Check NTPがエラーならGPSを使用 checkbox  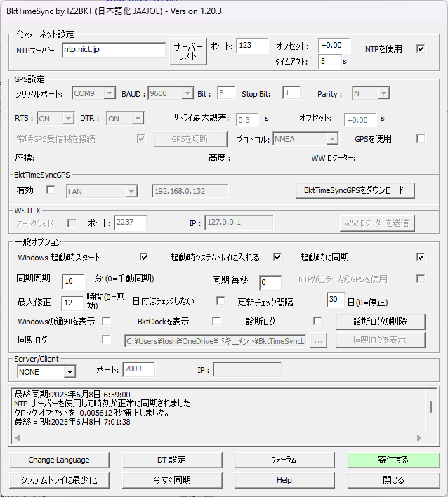(x=421, y=279)
